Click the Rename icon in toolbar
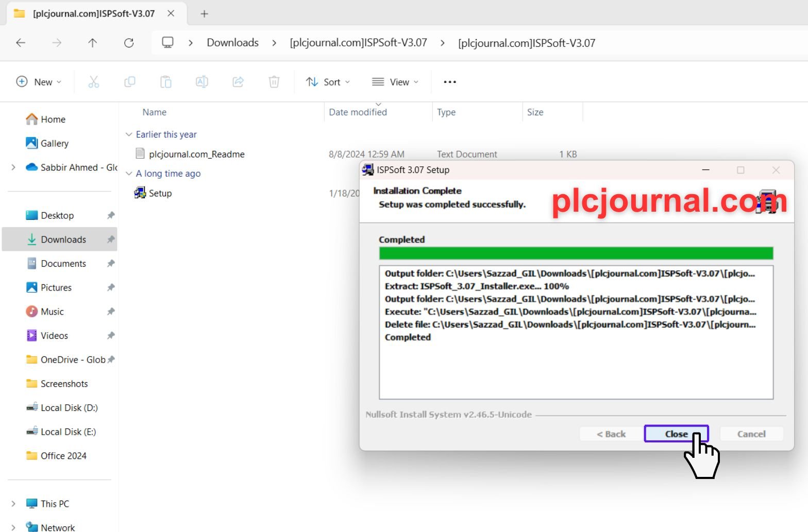This screenshot has height=532, width=808. pyautogui.click(x=202, y=81)
